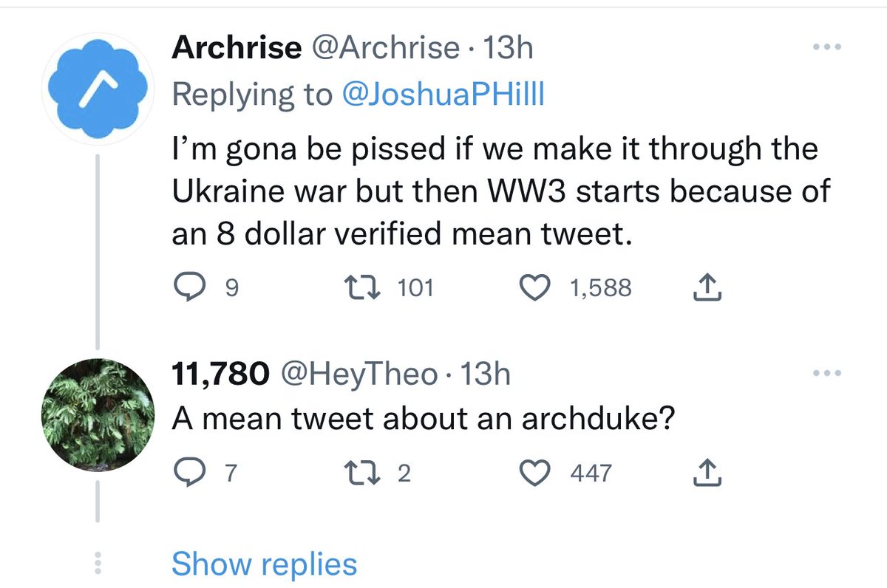Image resolution: width=887 pixels, height=588 pixels.
Task: Click the 11,780 display name
Action: [x=220, y=374]
